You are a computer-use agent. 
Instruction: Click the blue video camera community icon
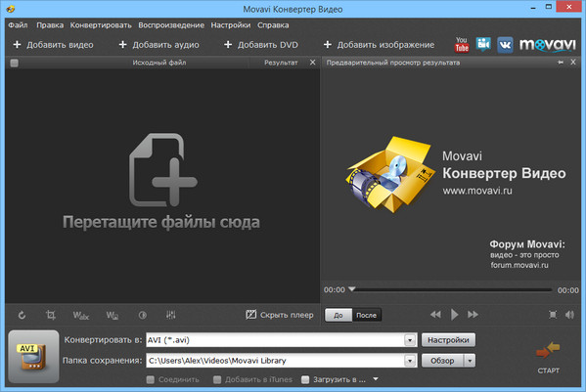click(x=483, y=44)
